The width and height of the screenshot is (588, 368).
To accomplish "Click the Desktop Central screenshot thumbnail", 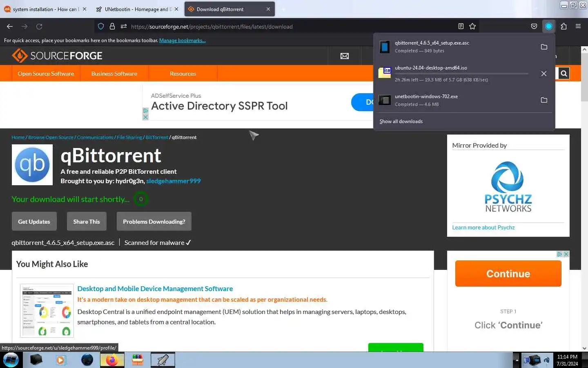I will coord(47,311).
